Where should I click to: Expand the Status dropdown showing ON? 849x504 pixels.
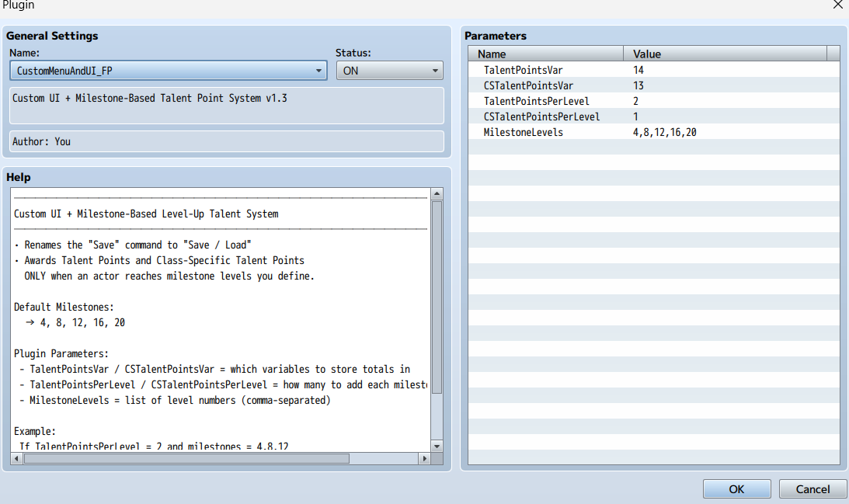(389, 71)
